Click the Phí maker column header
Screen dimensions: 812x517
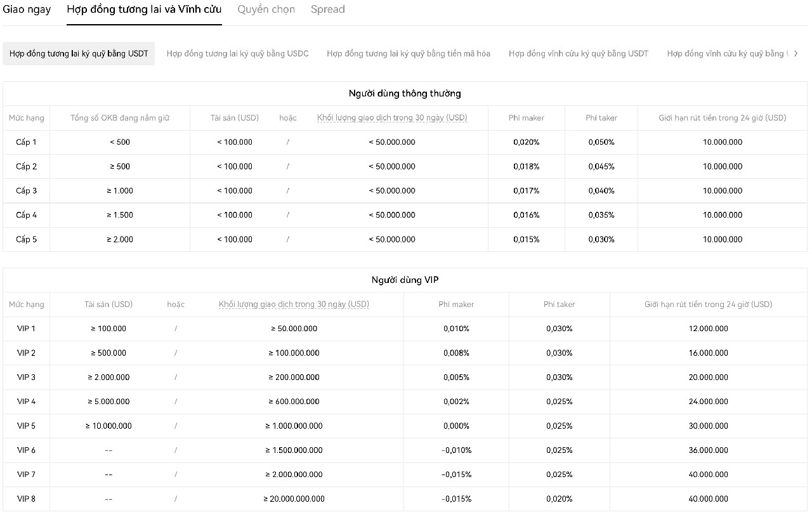coord(526,118)
